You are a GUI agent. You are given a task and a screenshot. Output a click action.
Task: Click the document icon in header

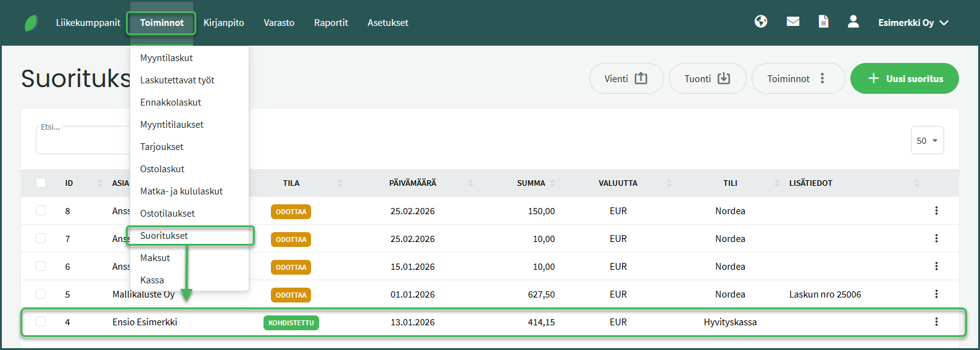(x=823, y=22)
